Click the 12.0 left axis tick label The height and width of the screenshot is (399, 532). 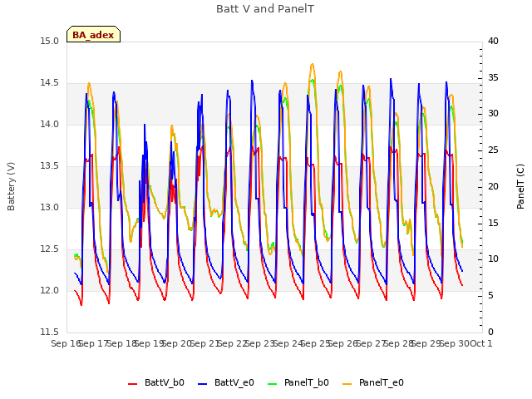[50, 291]
